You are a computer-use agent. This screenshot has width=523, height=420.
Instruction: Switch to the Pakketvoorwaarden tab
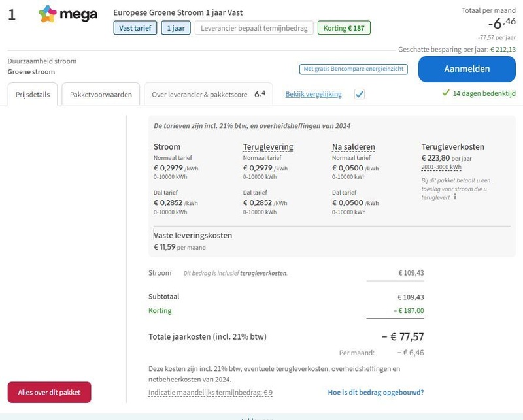(101, 94)
